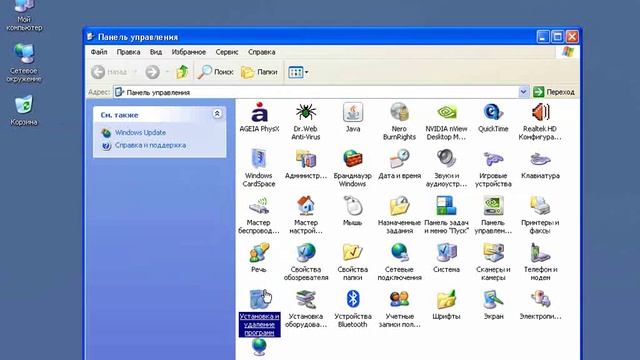The image size is (640, 360).
Task: Open the Справка menu
Action: pyautogui.click(x=261, y=52)
